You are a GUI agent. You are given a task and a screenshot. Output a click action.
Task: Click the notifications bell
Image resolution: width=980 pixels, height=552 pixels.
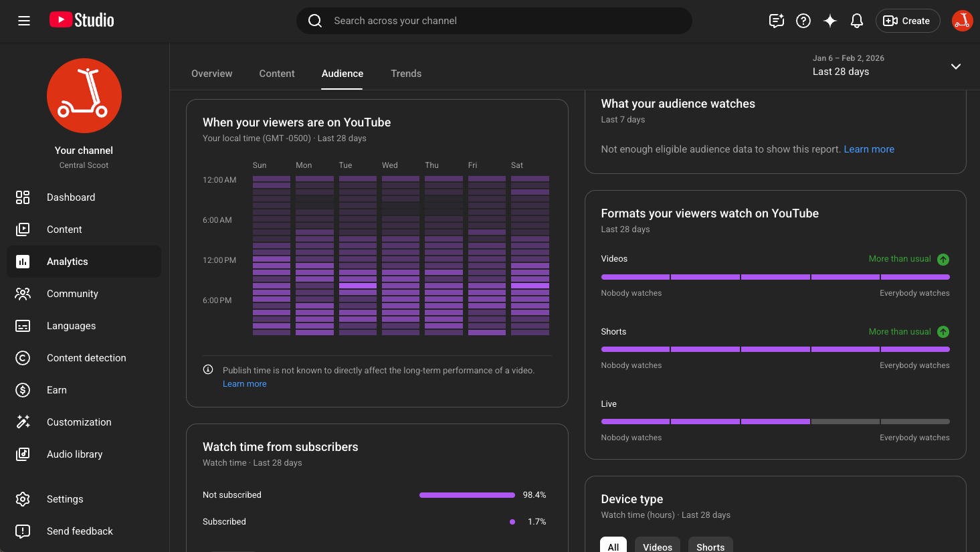(x=857, y=21)
